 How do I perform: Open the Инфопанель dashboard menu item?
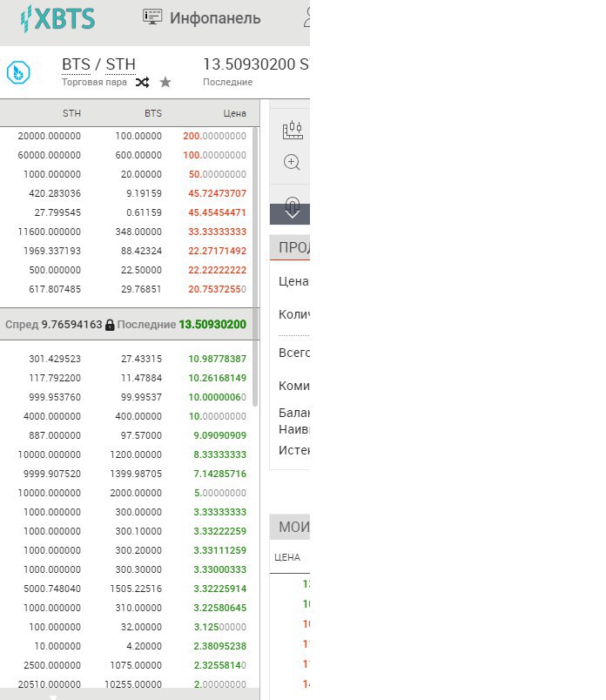tap(201, 18)
